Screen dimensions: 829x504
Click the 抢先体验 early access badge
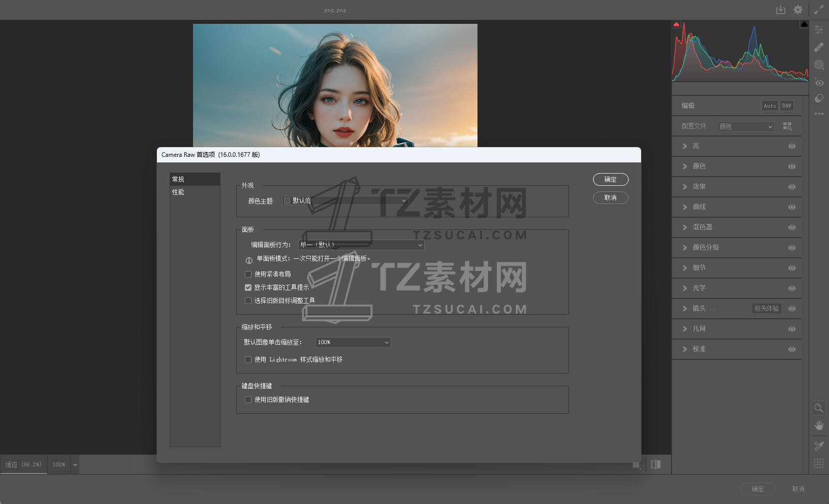(x=767, y=308)
